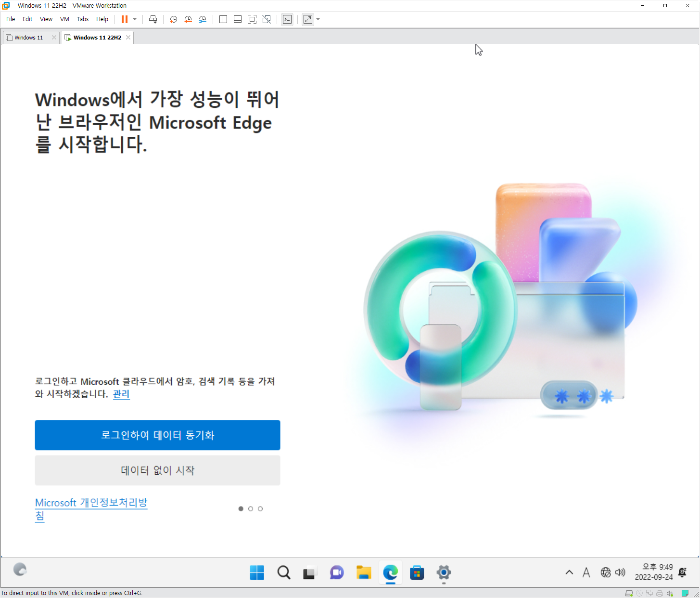
Task: Click the stretch guest display icon
Action: pos(308,19)
